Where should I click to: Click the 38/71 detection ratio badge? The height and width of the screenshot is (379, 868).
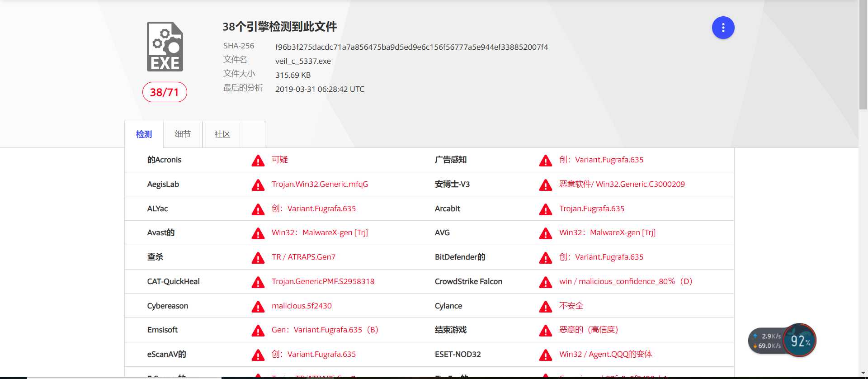click(165, 92)
